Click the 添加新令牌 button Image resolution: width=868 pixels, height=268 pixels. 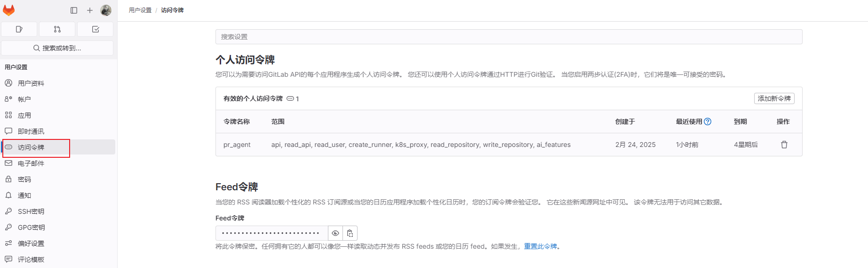coord(774,98)
